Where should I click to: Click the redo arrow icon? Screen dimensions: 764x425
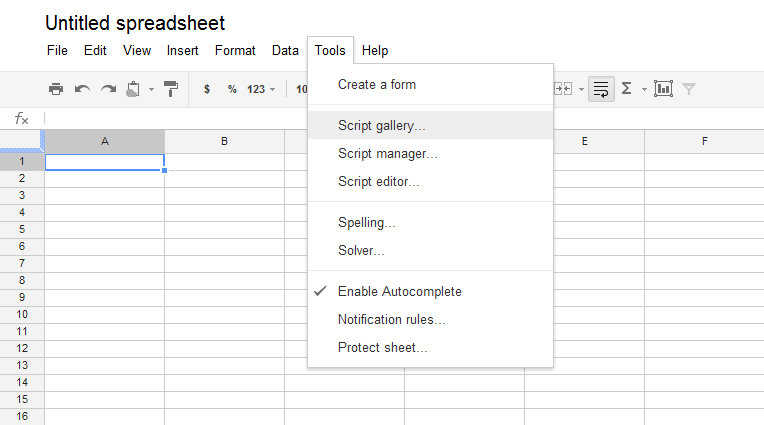pos(108,89)
